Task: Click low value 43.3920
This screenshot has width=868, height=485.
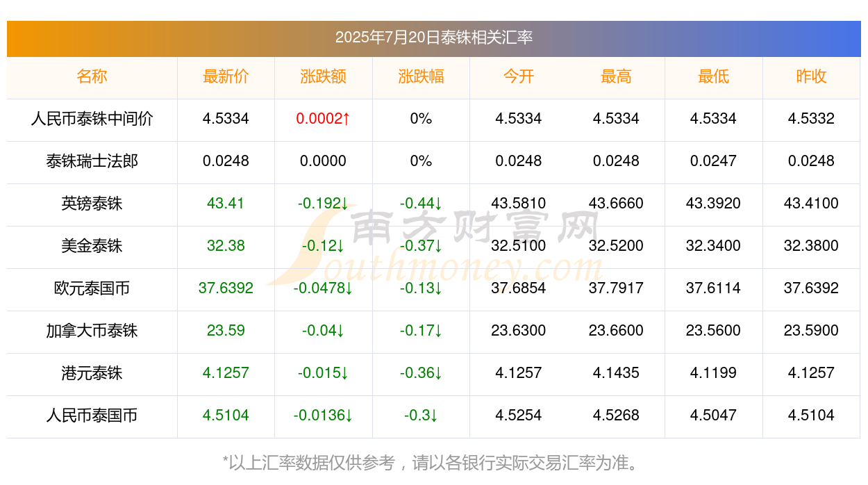Action: click(713, 204)
